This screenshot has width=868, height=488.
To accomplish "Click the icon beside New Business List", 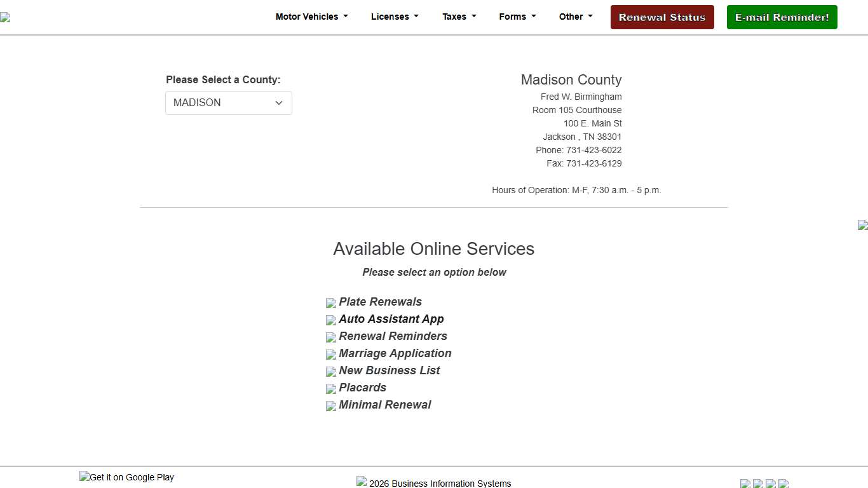I will click(x=330, y=372).
